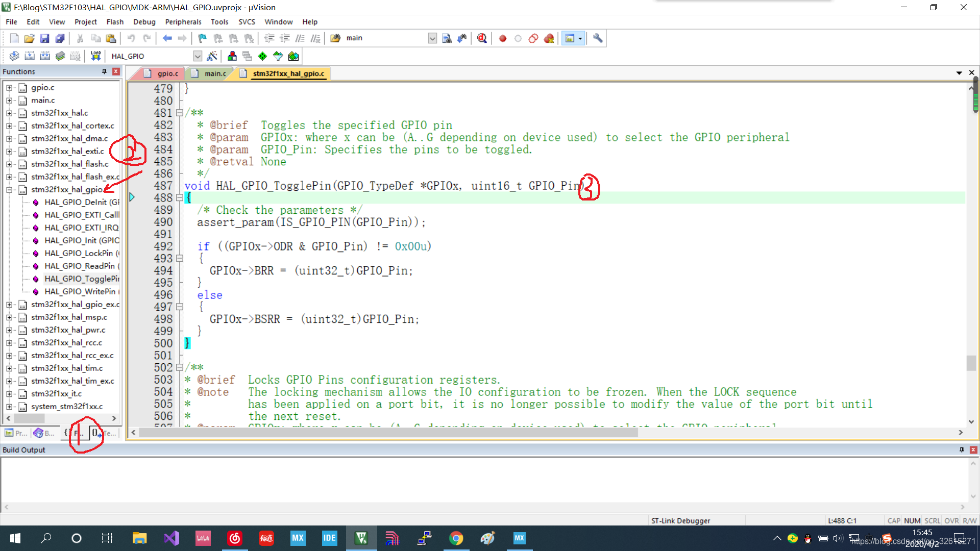
Task: Start the debug session with the magnifier d icon
Action: coord(482,38)
